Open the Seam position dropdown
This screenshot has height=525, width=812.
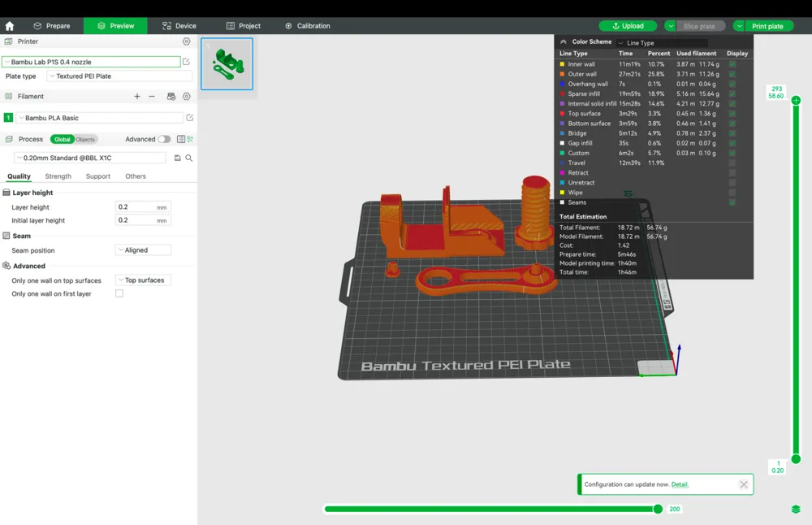tap(143, 249)
